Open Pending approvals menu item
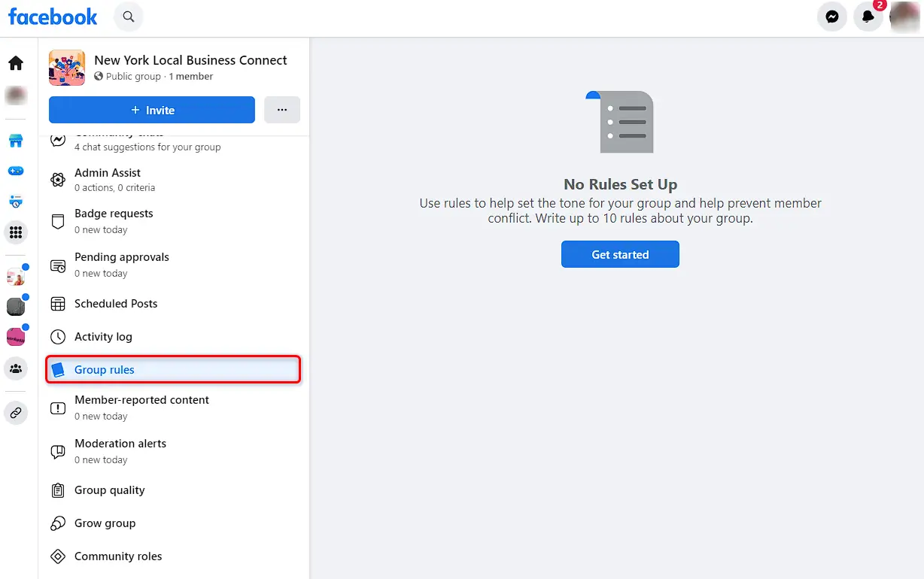The image size is (924, 579). point(175,265)
